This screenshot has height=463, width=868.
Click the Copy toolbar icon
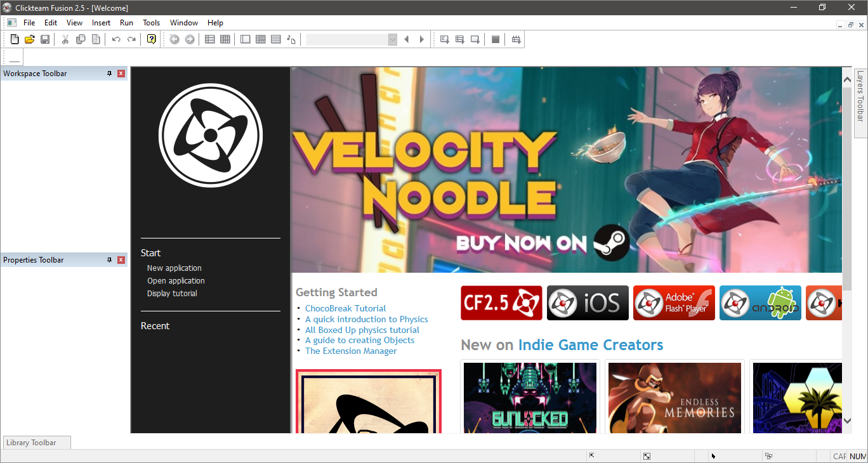[x=81, y=39]
